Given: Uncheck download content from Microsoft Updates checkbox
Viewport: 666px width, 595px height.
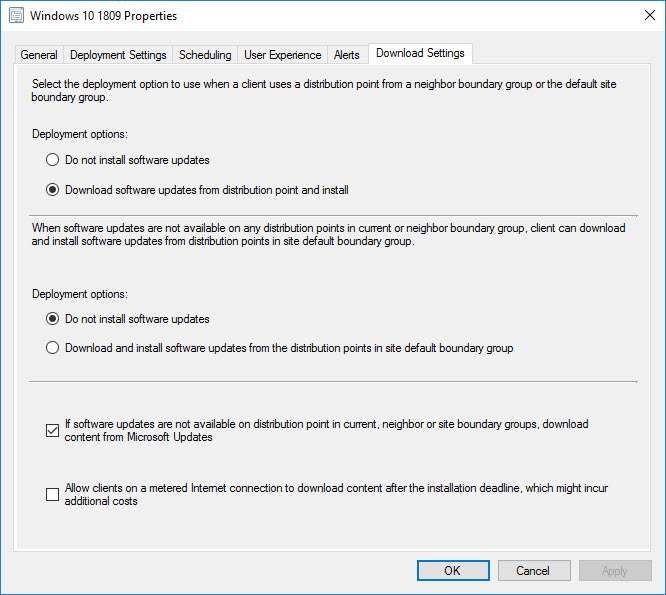Looking at the screenshot, I should (53, 431).
